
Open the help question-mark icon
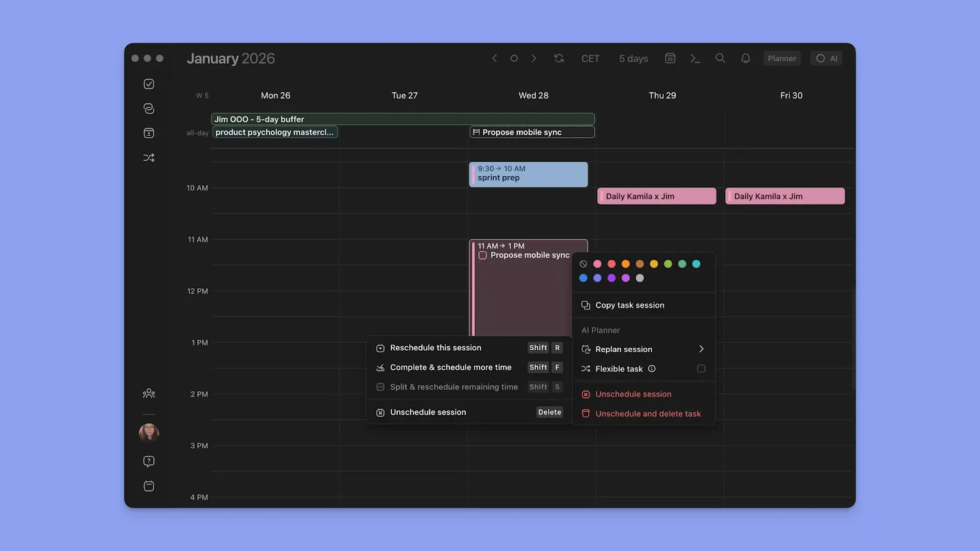[148, 461]
